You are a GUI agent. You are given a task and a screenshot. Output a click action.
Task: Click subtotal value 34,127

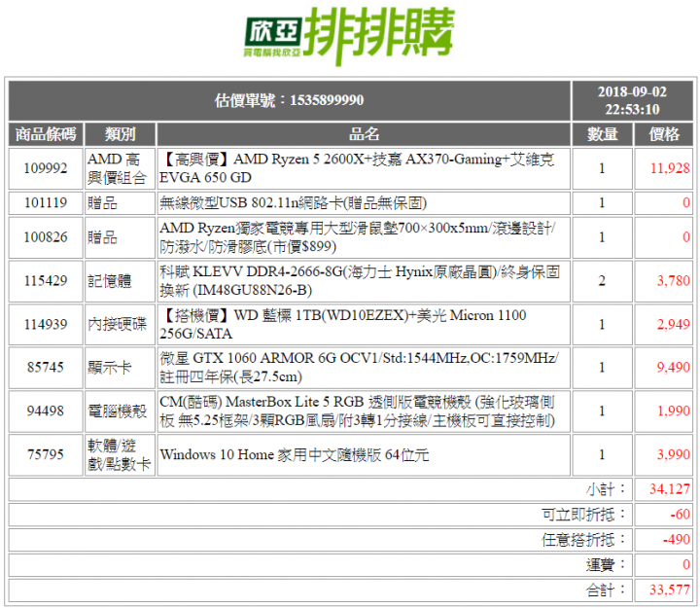click(x=670, y=489)
